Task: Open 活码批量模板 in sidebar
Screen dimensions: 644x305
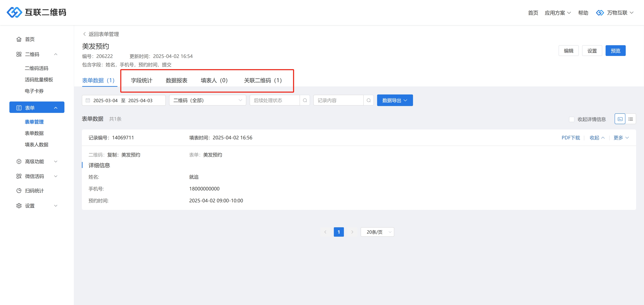Action: [39, 80]
